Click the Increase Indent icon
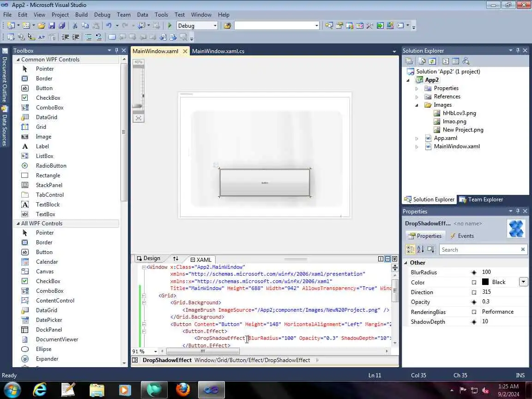Screen dimensions: 532x399 pos(75,37)
